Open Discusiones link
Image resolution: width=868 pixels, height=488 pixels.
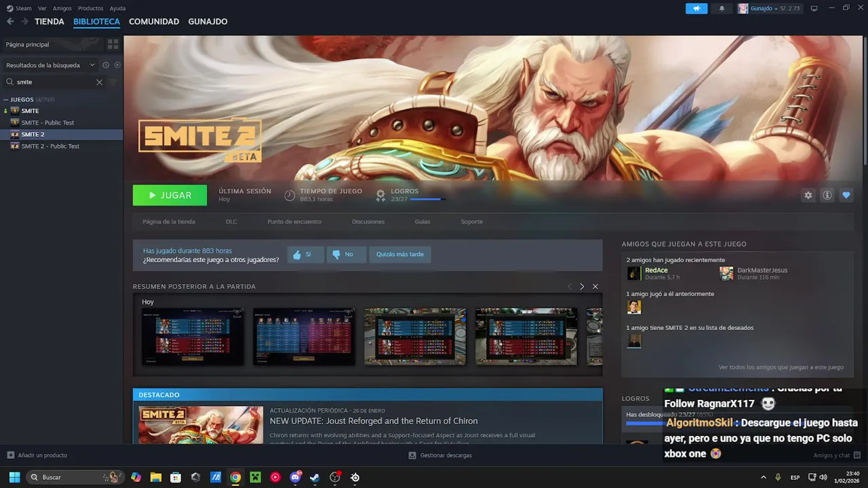point(368,222)
